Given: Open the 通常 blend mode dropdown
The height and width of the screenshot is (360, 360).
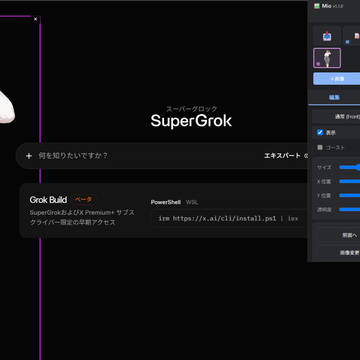Looking at the screenshot, I should point(337,117).
